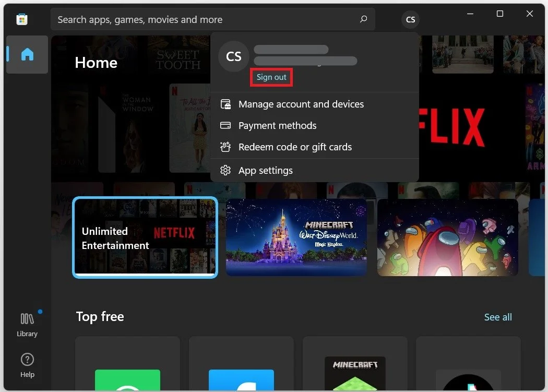Screen dimensions: 548x392
Task: Open the green app tile in Top free
Action: pos(127,364)
